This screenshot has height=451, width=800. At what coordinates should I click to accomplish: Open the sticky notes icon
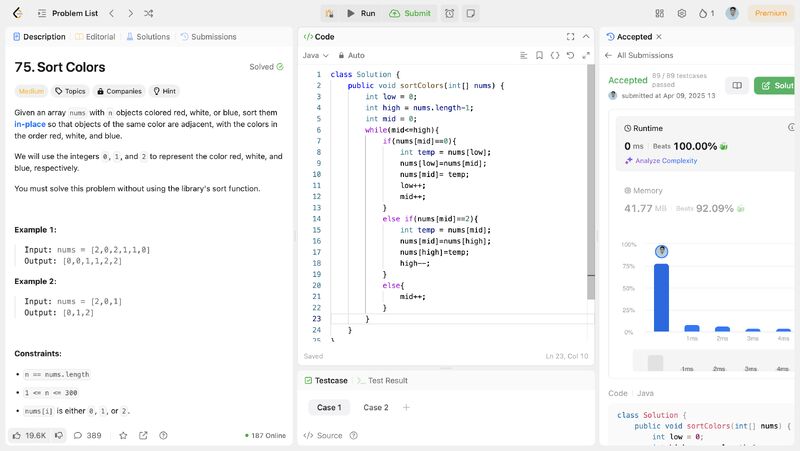(x=471, y=13)
